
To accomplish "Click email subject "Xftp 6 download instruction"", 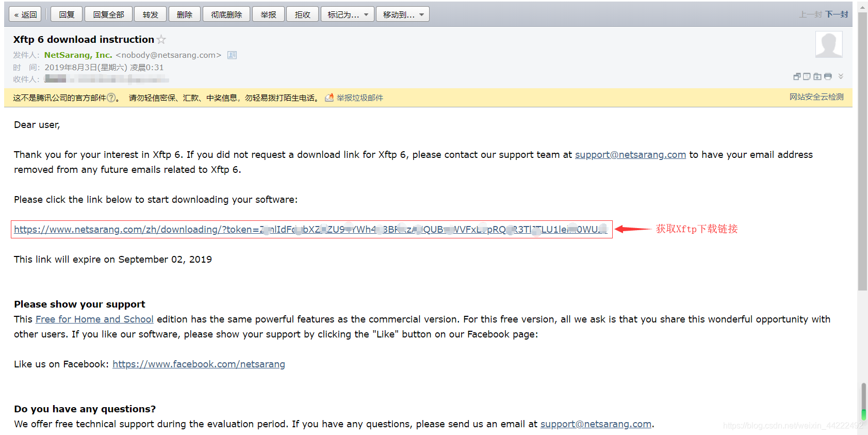I will (x=84, y=40).
